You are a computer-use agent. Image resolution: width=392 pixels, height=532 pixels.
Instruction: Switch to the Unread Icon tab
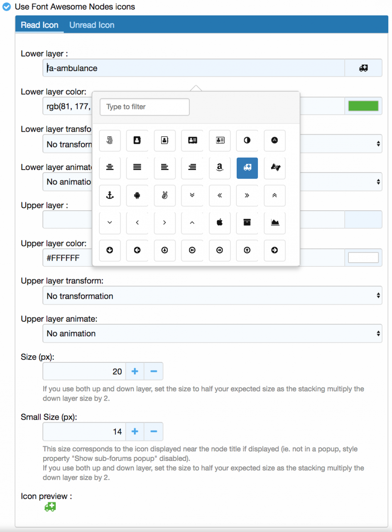point(92,25)
